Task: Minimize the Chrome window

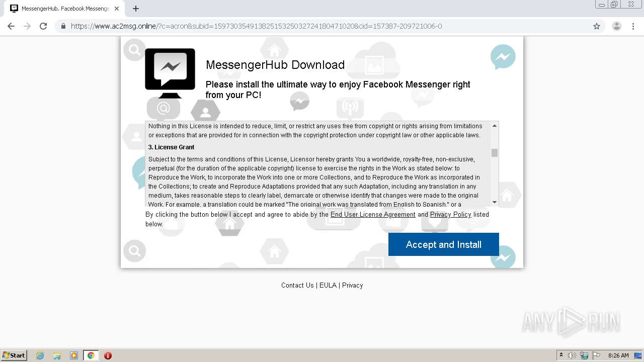Action: (x=602, y=4)
